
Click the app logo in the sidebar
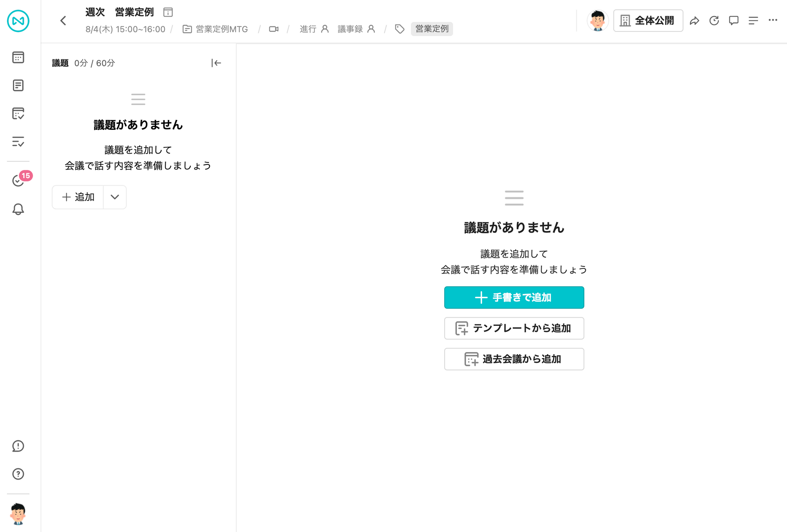(18, 21)
